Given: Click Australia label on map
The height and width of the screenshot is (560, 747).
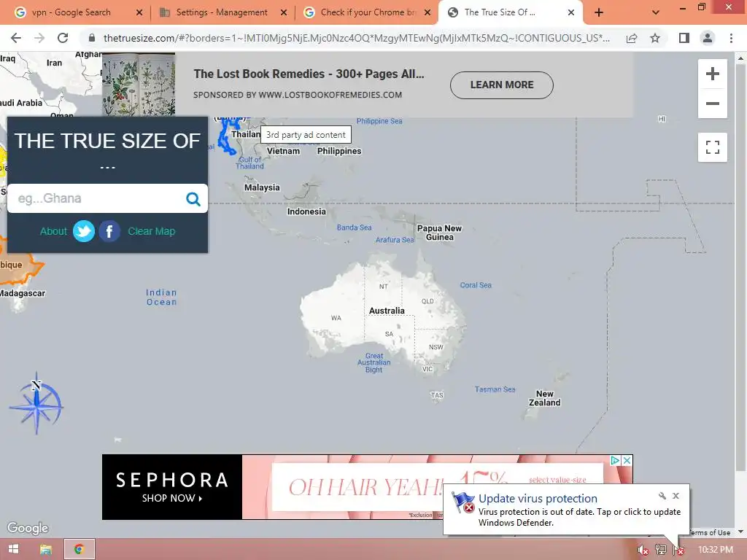Looking at the screenshot, I should (387, 311).
